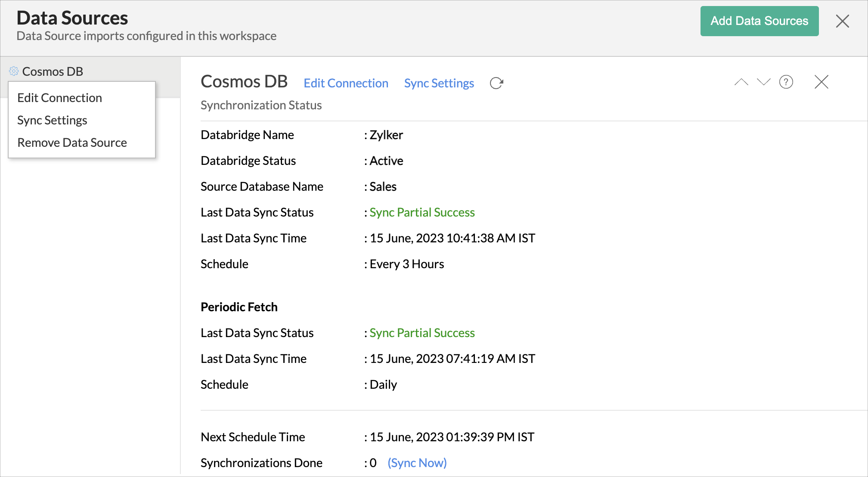
Task: Go to next data source with down chevron
Action: click(x=764, y=82)
